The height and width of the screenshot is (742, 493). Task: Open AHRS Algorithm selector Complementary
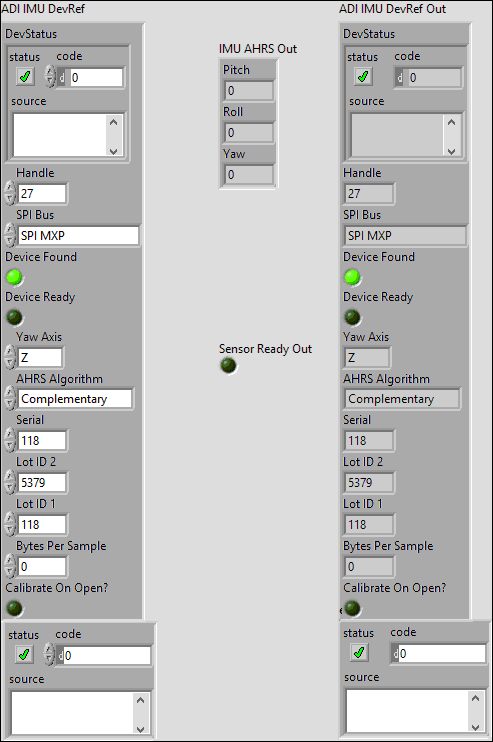point(75,399)
